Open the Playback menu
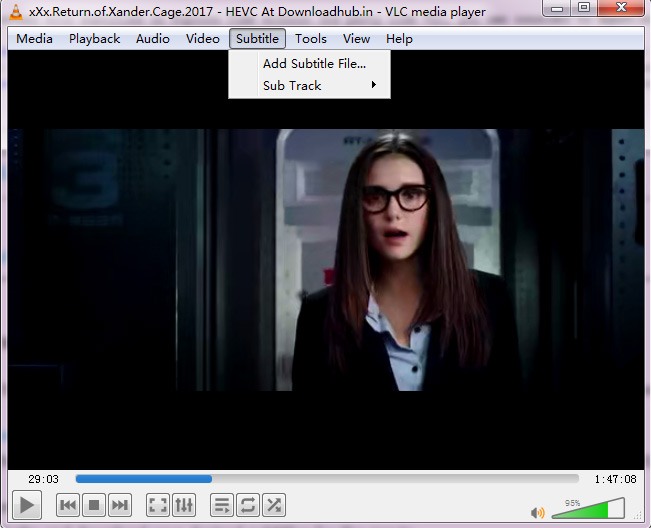 point(94,39)
